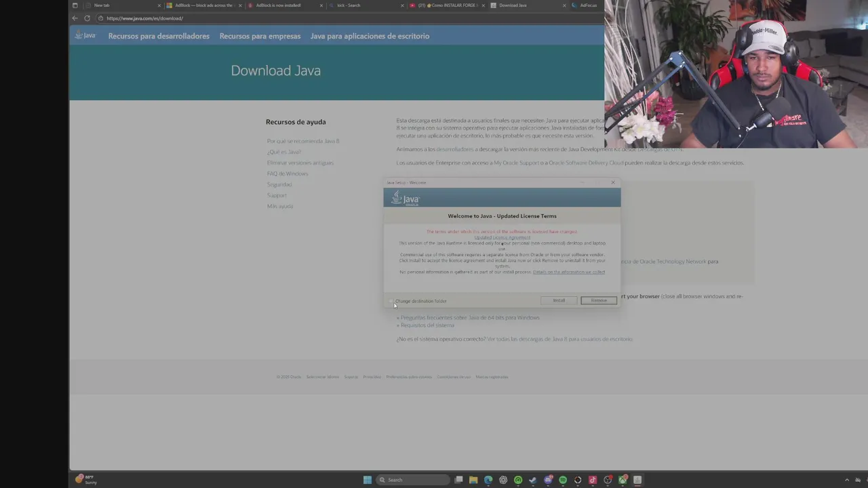The width and height of the screenshot is (868, 488).
Task: Open Spotify from the taskbar
Action: coord(563,480)
